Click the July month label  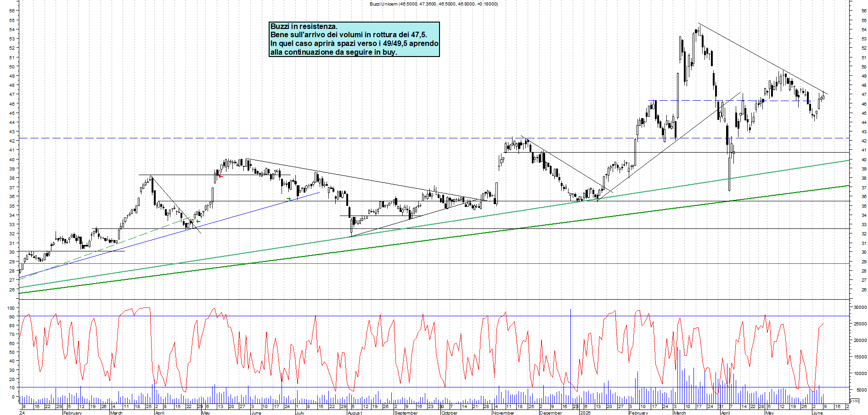tap(299, 413)
